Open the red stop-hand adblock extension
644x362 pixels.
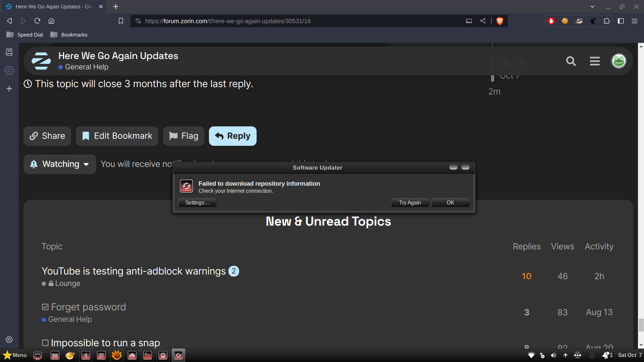point(551,21)
